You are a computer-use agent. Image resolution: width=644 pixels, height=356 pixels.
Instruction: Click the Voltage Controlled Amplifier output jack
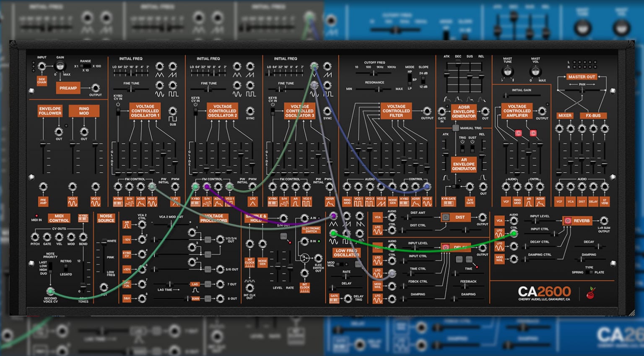click(x=542, y=111)
